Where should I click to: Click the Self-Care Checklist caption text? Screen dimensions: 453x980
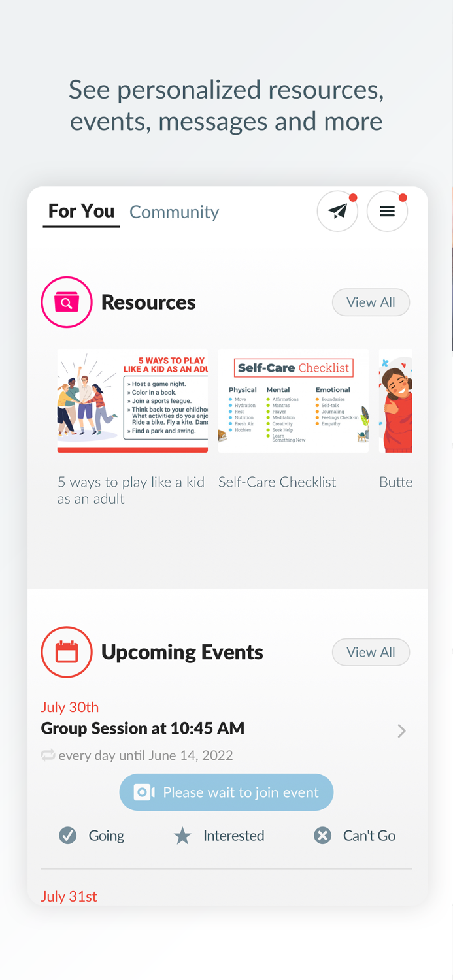pos(277,482)
